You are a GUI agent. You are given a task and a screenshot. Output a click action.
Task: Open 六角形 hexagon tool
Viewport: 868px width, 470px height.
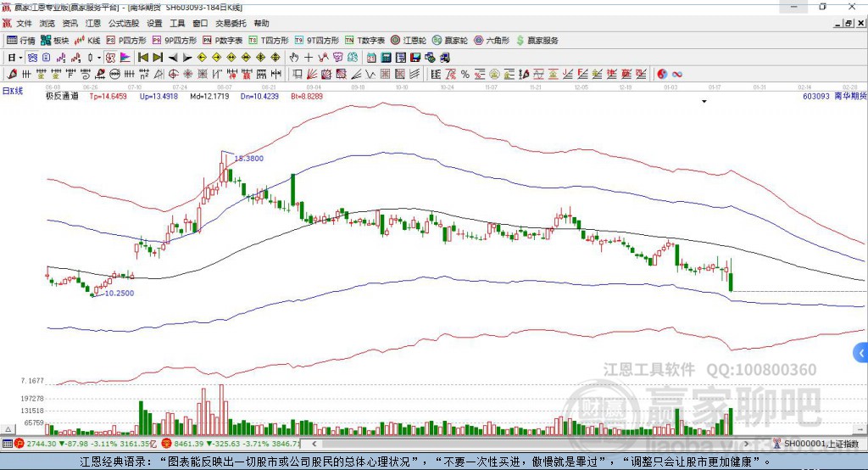[x=492, y=41]
